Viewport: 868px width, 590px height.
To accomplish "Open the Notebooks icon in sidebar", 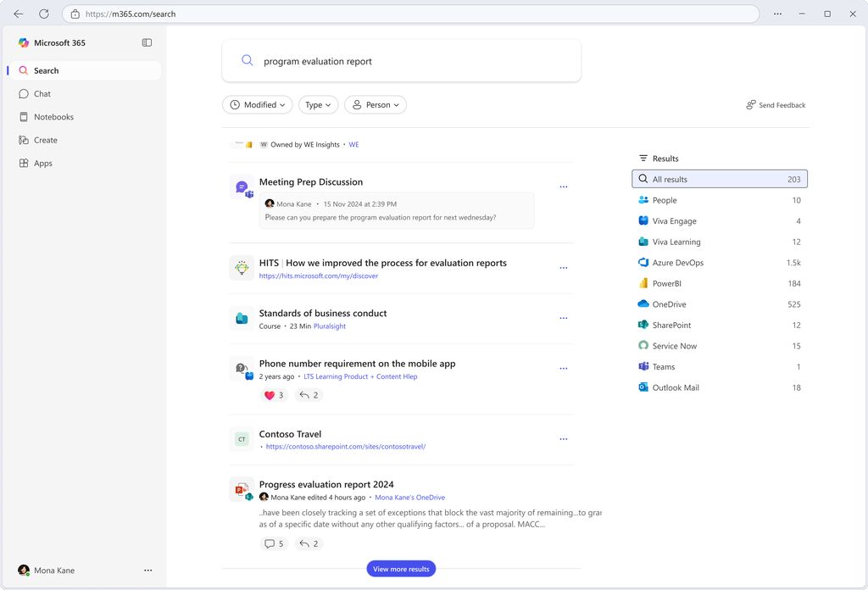I will [x=23, y=117].
